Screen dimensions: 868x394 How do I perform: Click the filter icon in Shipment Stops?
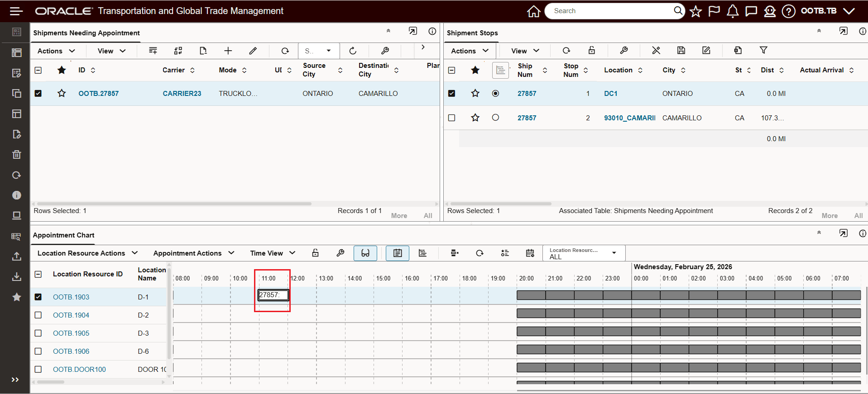(x=763, y=50)
